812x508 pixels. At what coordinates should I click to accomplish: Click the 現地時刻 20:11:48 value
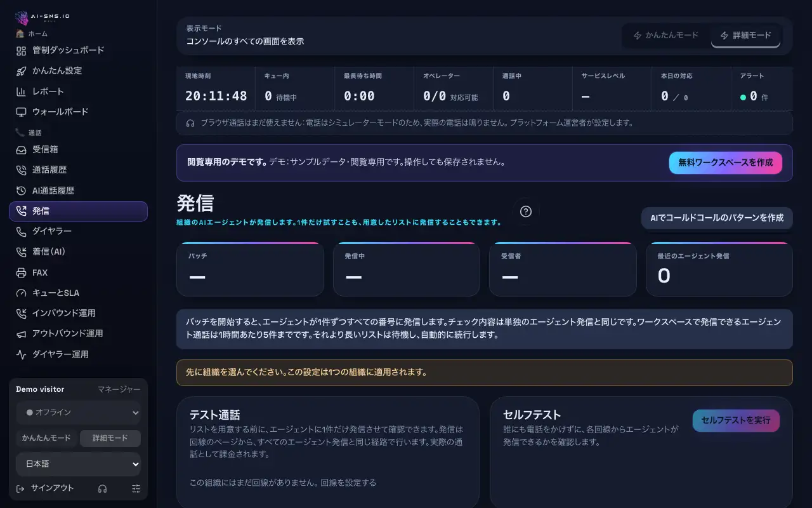[x=216, y=96]
